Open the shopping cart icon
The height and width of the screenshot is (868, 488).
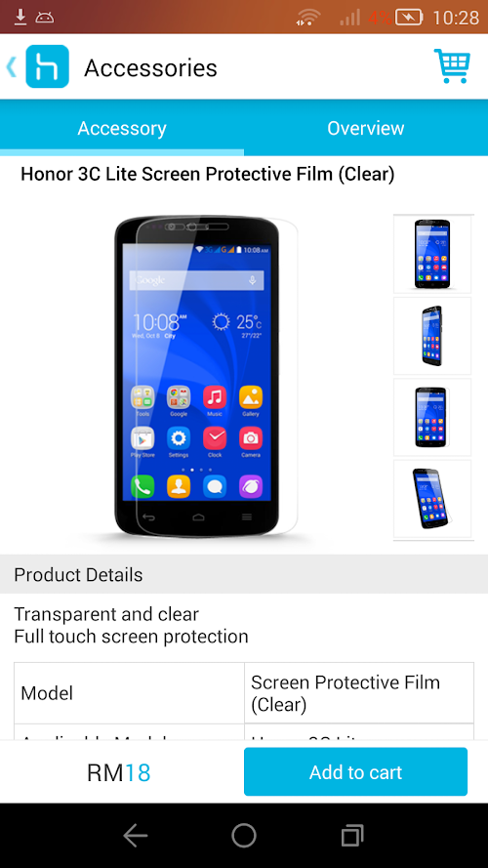click(452, 66)
